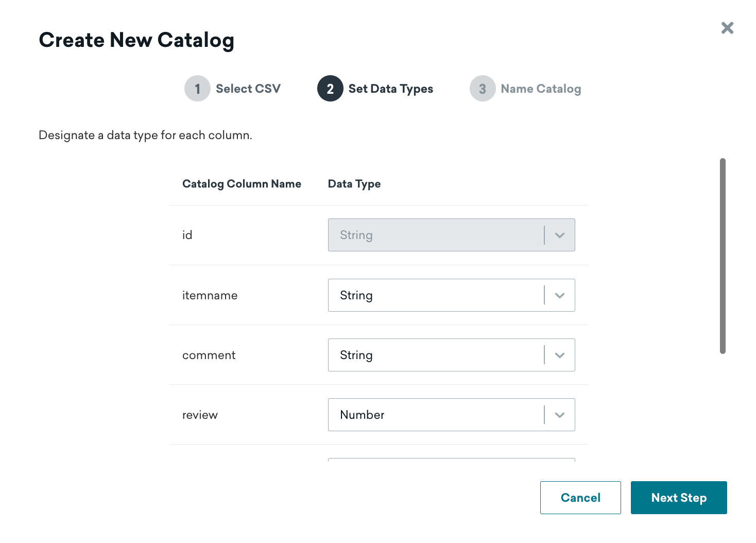
Task: Click the chevron arrow in itemname row
Action: coord(560,296)
